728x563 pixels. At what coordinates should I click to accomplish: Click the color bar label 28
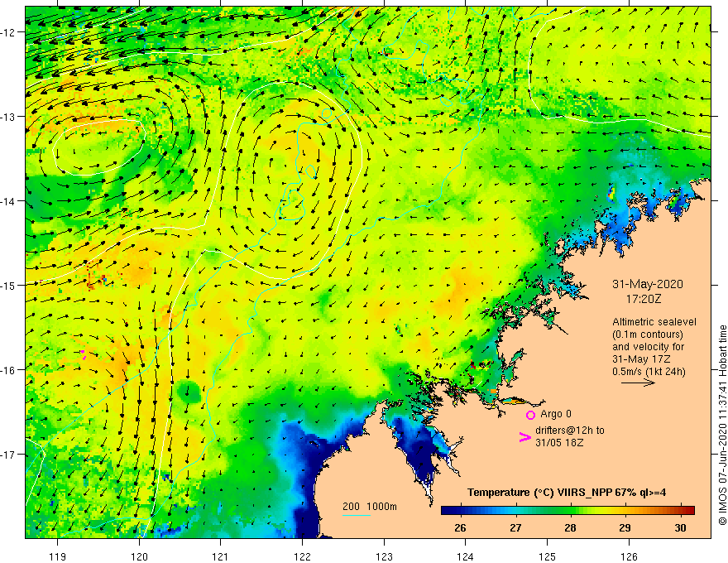570,528
